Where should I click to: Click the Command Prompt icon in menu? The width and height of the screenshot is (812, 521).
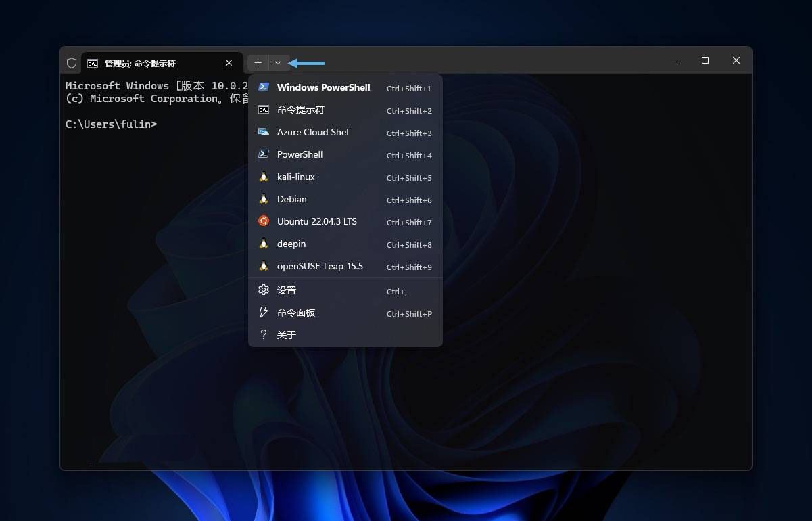coord(264,110)
